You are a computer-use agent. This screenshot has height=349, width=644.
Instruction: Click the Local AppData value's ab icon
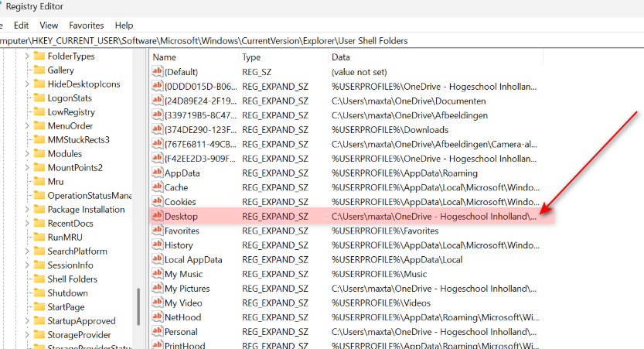pyautogui.click(x=157, y=259)
